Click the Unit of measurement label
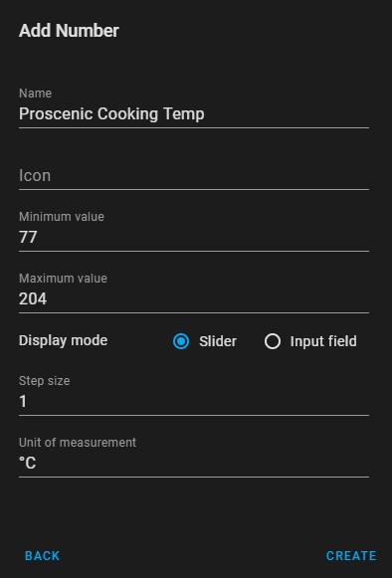Image resolution: width=392 pixels, height=578 pixels. click(78, 443)
